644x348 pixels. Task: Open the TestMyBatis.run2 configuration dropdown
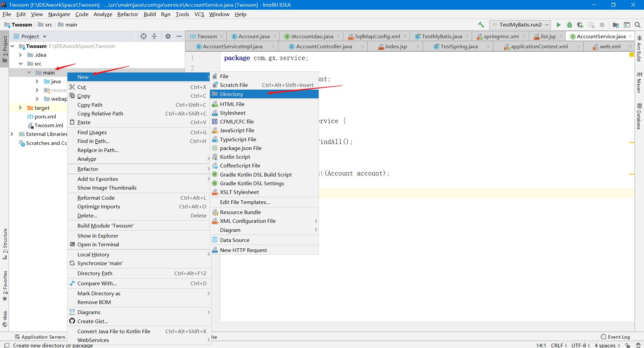pos(520,25)
